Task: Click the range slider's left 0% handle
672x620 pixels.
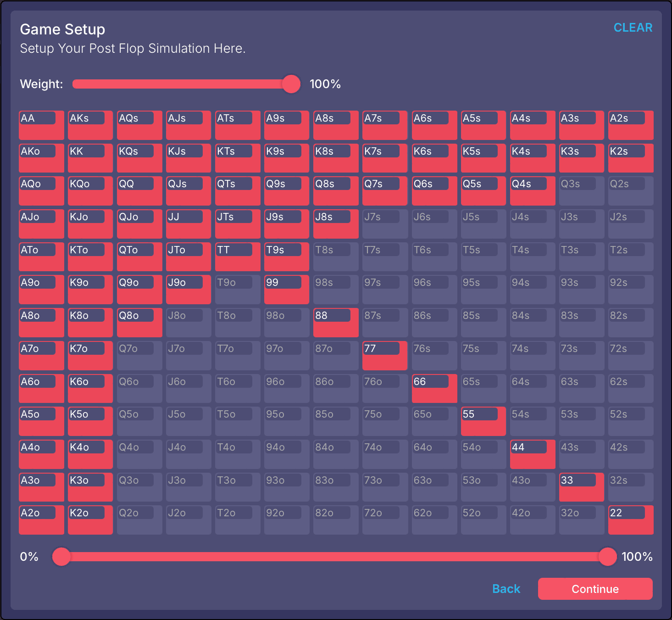Action: [61, 557]
